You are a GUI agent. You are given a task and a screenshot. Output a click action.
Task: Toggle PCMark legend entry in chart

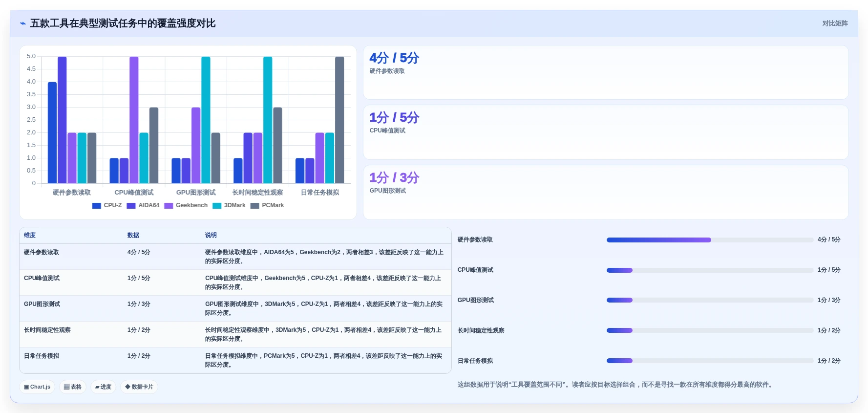click(267, 206)
